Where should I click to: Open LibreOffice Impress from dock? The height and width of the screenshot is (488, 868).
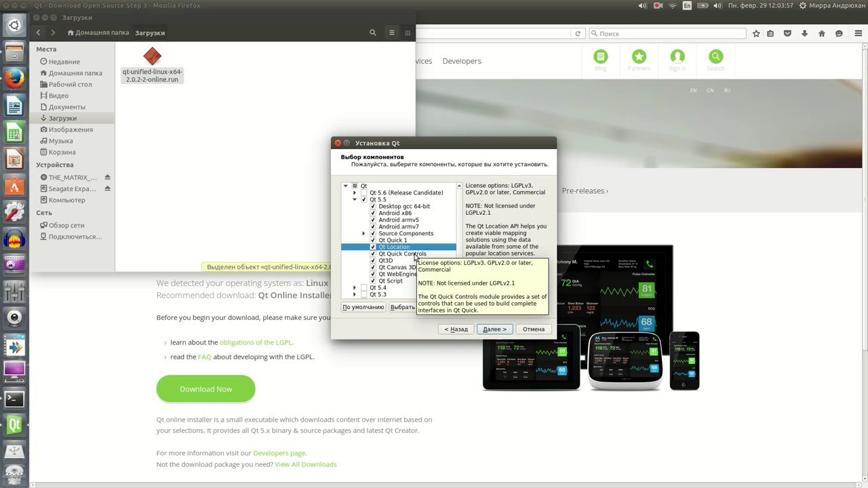click(x=14, y=159)
